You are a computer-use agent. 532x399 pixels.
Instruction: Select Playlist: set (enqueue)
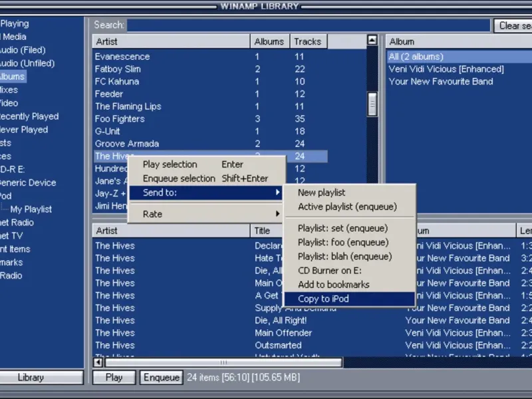point(350,228)
